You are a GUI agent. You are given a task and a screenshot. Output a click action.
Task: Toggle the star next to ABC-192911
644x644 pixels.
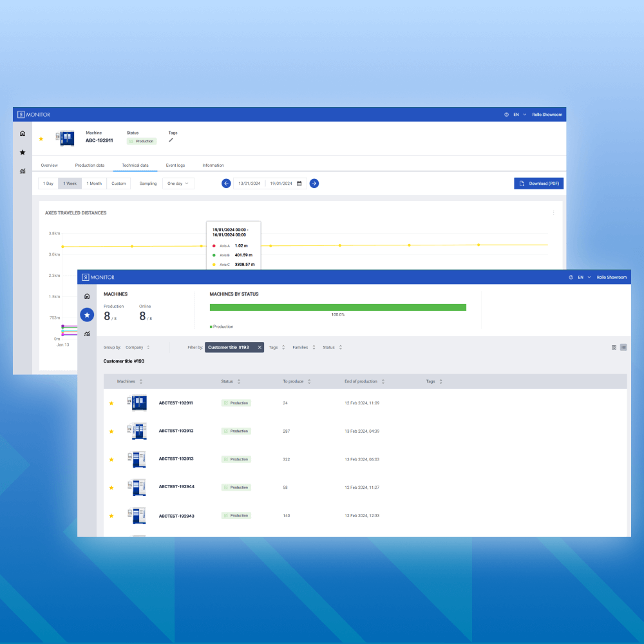point(40,138)
